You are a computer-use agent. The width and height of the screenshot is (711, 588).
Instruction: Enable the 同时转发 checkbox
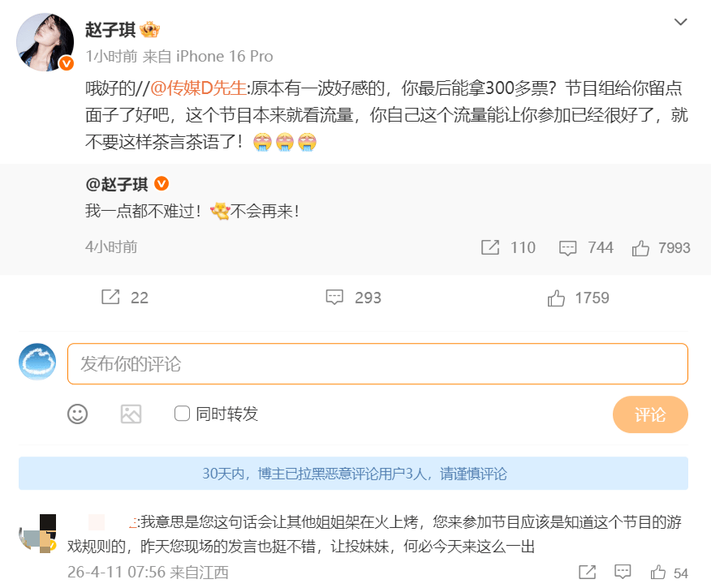pos(181,414)
